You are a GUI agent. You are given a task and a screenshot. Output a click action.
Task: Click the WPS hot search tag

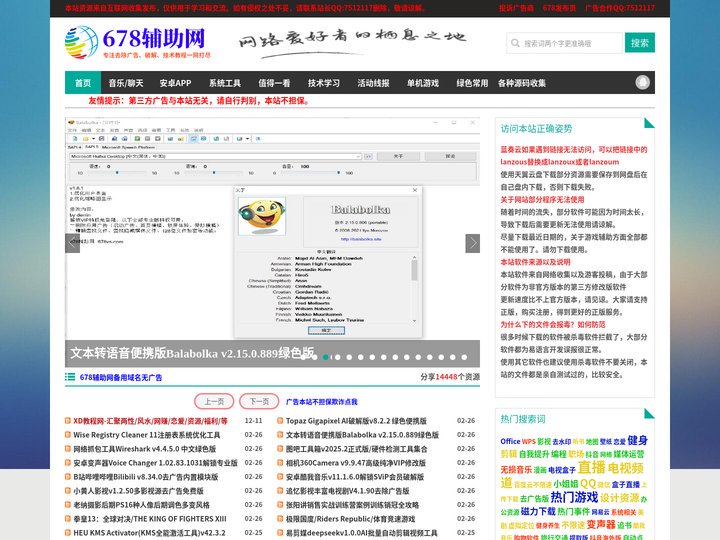(529, 441)
